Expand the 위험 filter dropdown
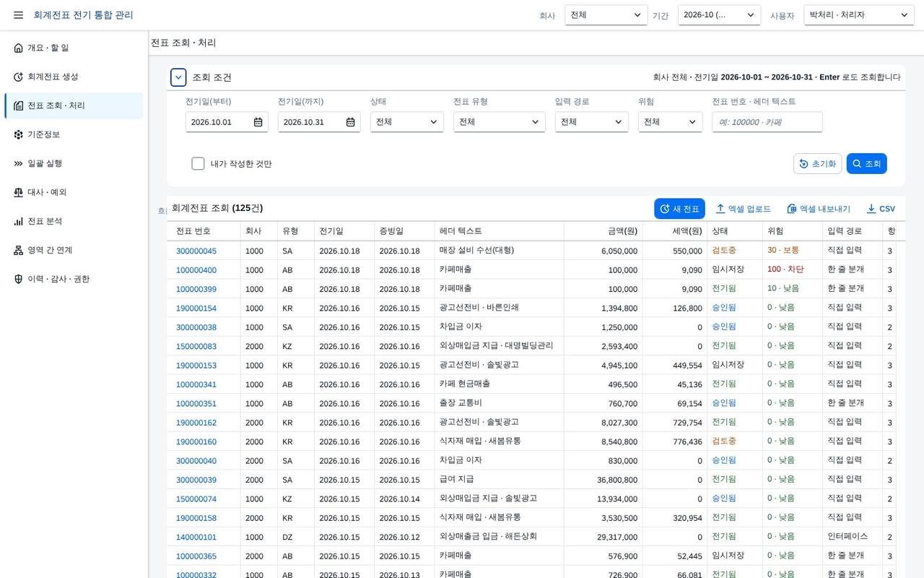 (x=671, y=122)
